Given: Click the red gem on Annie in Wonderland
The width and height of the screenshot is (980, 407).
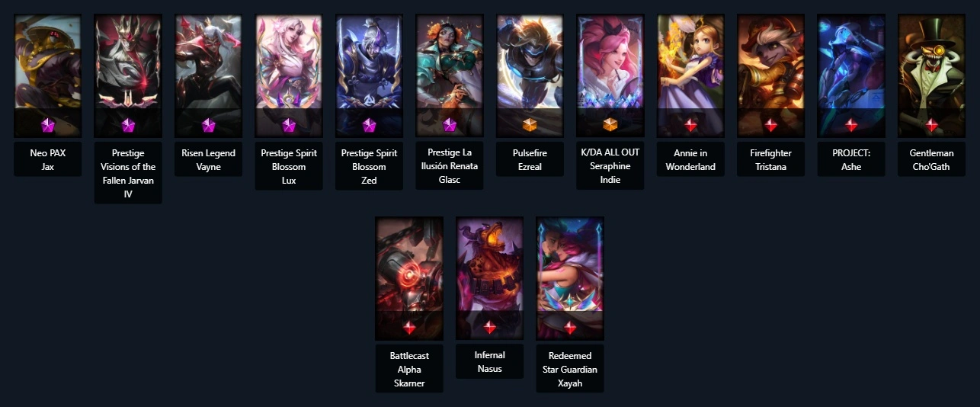Looking at the screenshot, I should (x=690, y=124).
